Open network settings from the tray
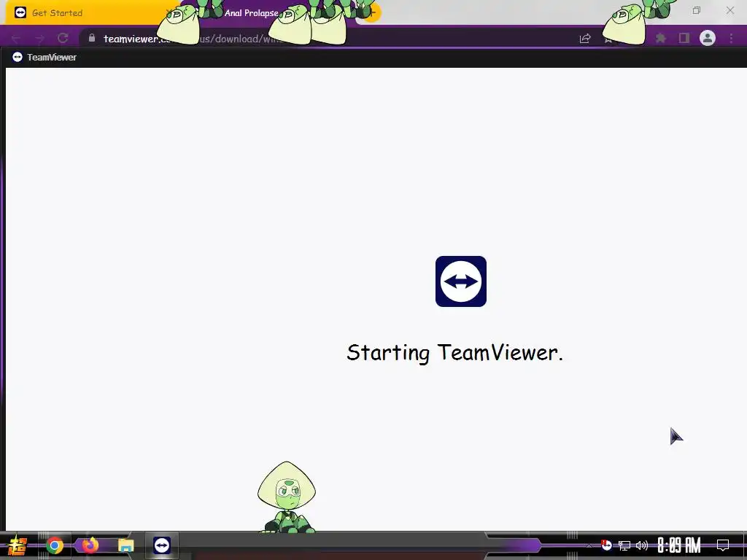The image size is (747, 560). tap(624, 545)
